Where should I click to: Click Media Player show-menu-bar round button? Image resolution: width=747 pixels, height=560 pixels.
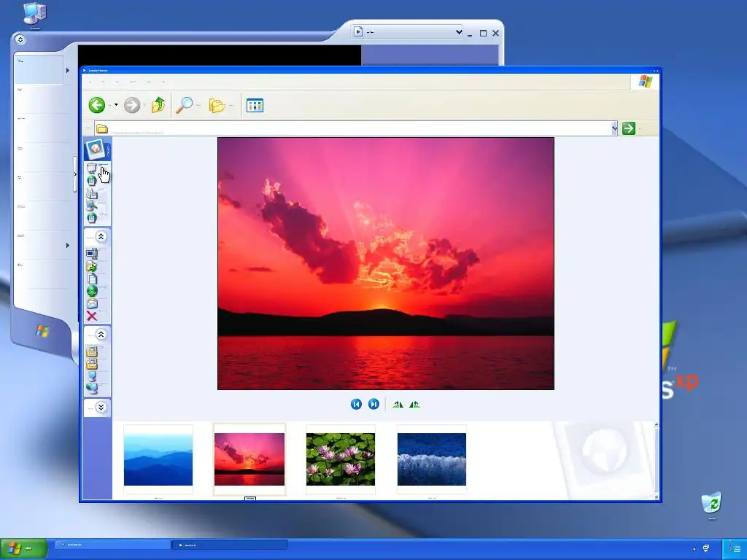tap(20, 39)
